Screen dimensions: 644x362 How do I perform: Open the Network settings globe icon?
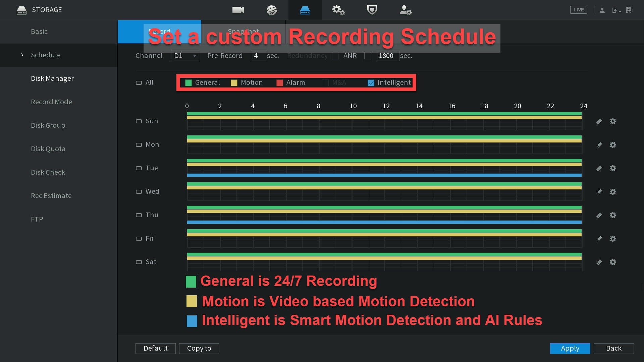pyautogui.click(x=272, y=10)
